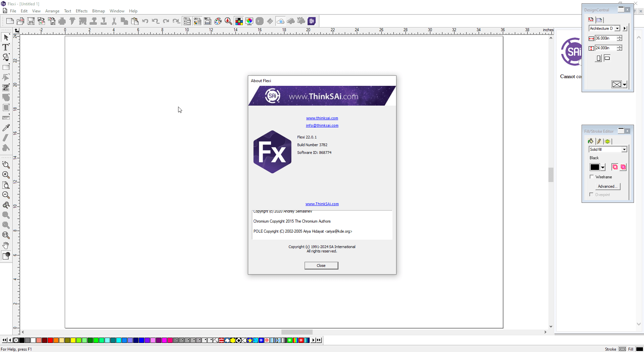
Task: Select the Hand pan tool
Action: coord(6,245)
